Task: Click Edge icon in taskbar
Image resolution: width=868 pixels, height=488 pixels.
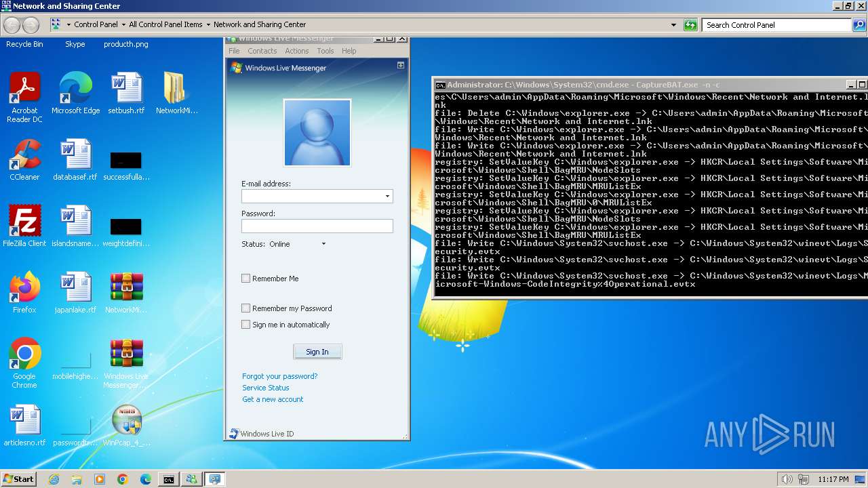Action: pyautogui.click(x=146, y=479)
